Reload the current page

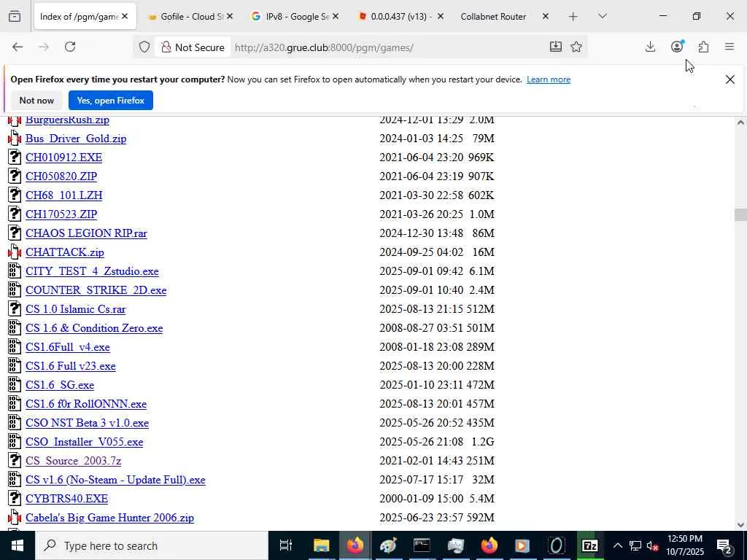70,47
